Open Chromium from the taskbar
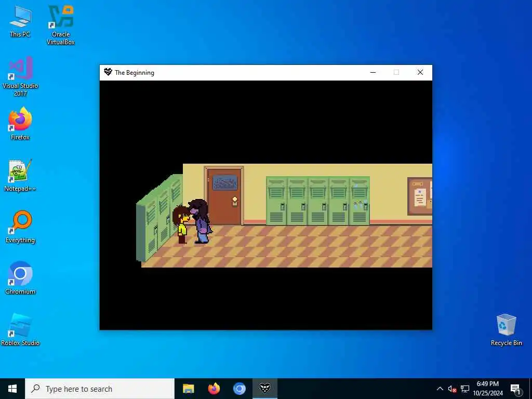532x399 pixels. click(x=239, y=389)
